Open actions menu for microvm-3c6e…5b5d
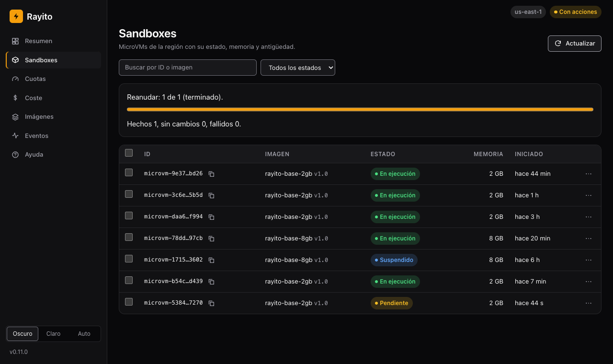This screenshot has width=613, height=364. [589, 195]
